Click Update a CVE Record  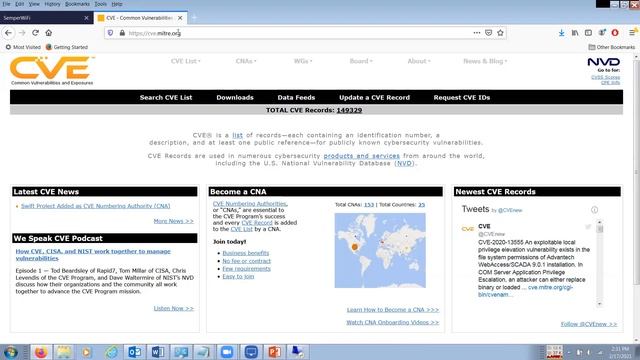pyautogui.click(x=374, y=98)
